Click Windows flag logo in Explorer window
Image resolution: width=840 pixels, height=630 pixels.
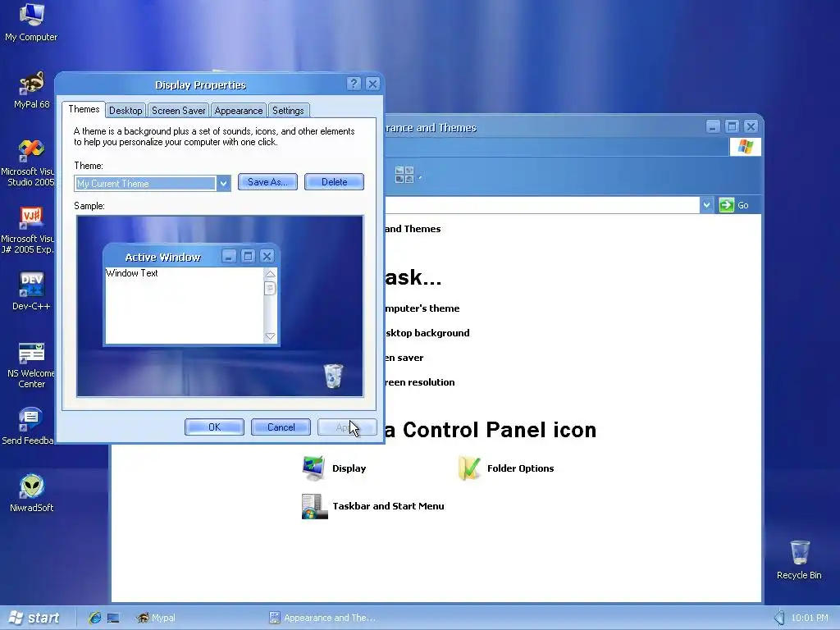click(x=745, y=147)
